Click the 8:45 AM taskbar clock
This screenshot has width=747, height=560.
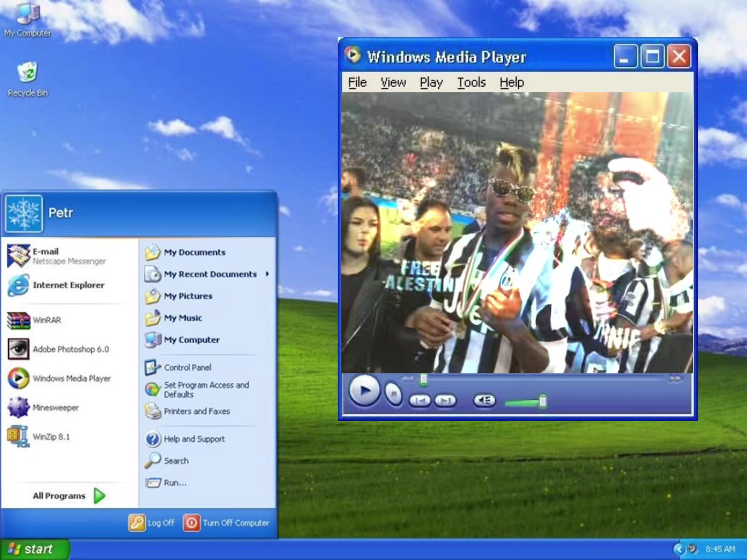720,549
